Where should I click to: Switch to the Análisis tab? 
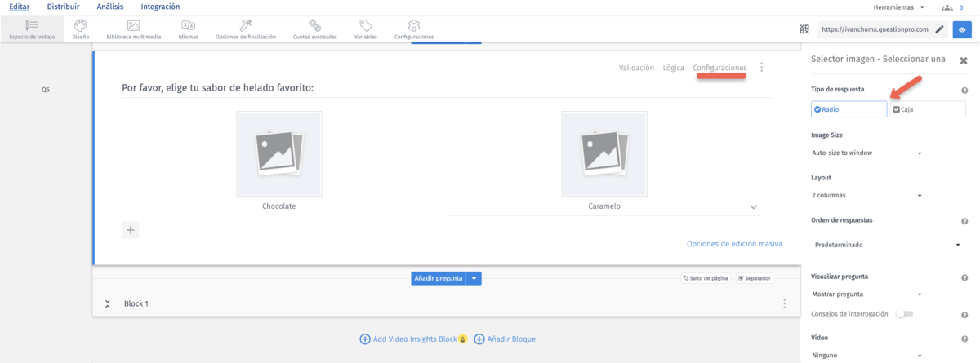point(110,7)
